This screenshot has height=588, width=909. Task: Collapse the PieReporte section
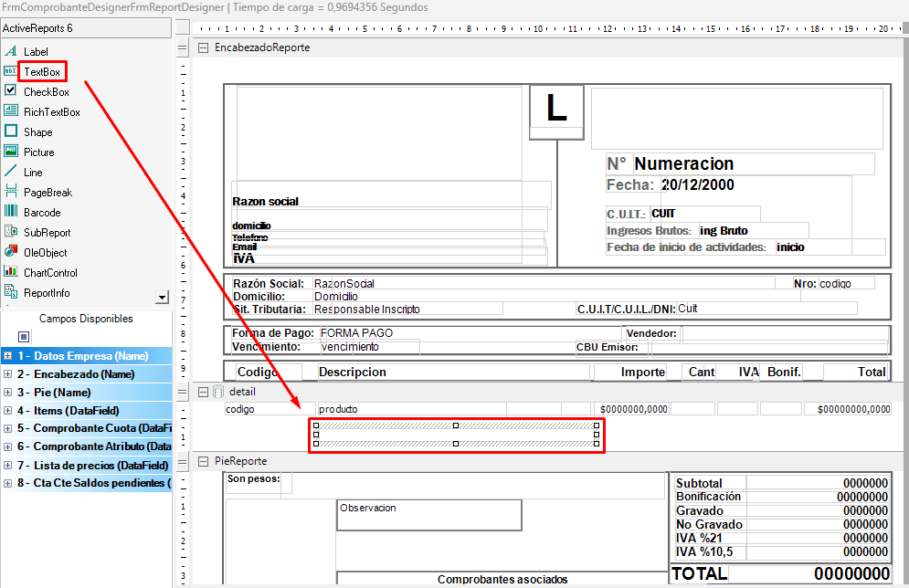pos(203,461)
